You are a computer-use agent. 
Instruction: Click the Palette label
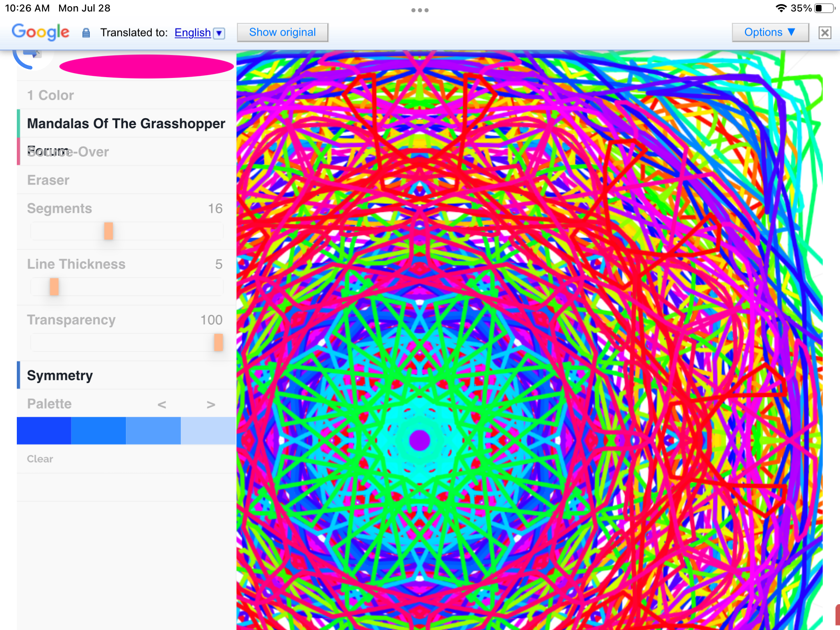pos(49,404)
